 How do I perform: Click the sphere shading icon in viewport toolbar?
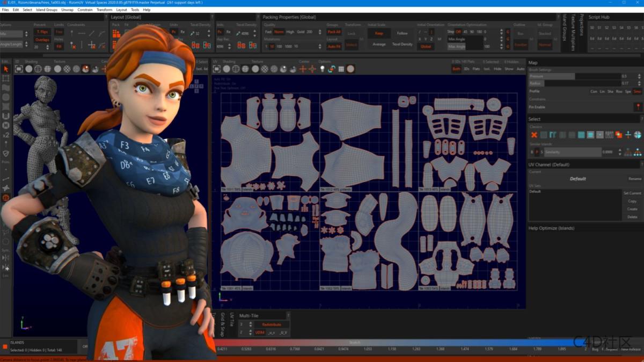tap(28, 68)
